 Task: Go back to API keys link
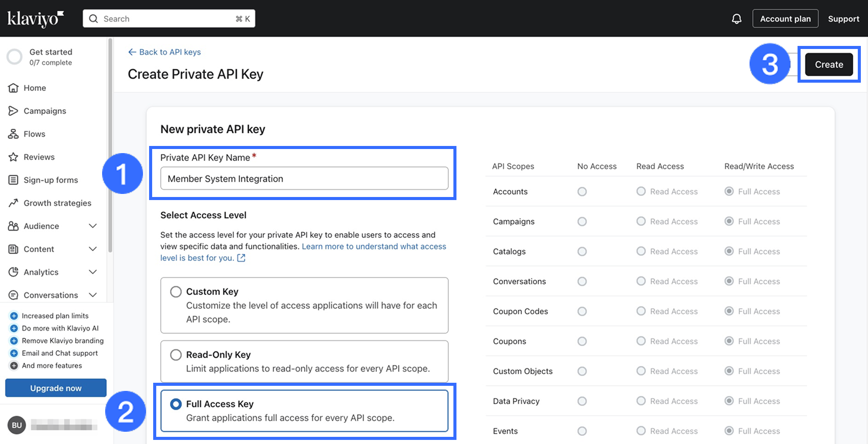click(164, 52)
